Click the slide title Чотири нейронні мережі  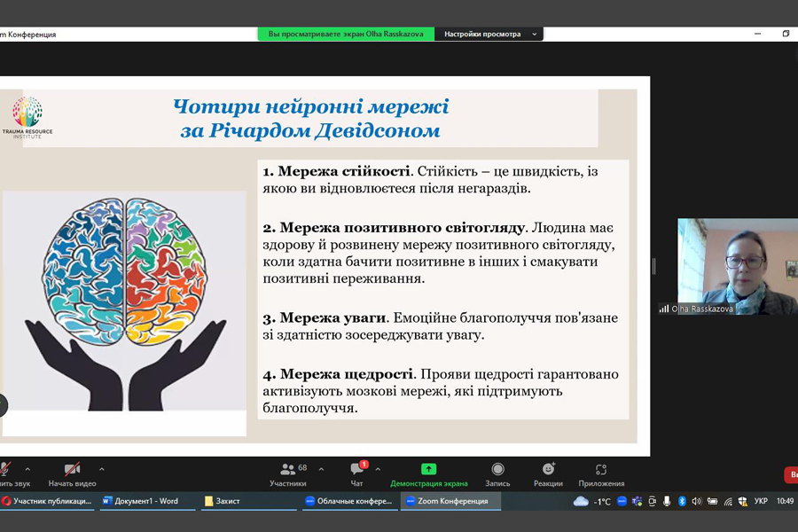pyautogui.click(x=310, y=107)
